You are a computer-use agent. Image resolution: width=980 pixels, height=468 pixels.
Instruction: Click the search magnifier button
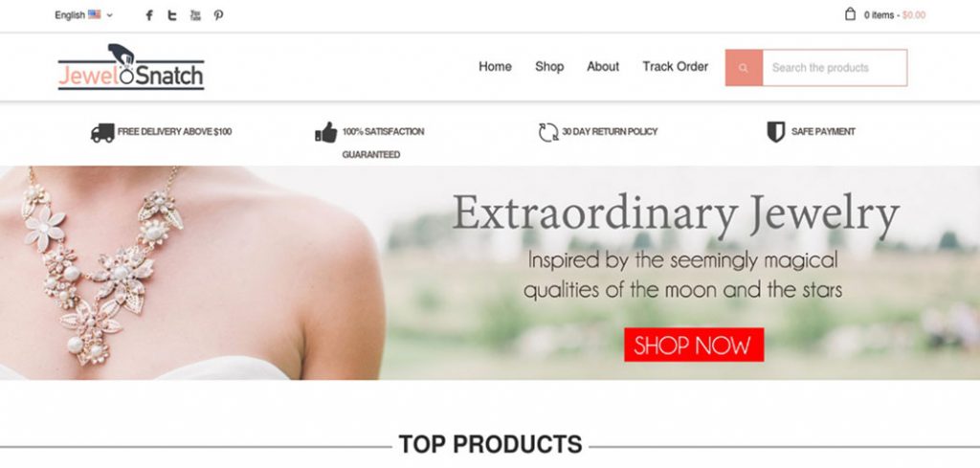(744, 68)
